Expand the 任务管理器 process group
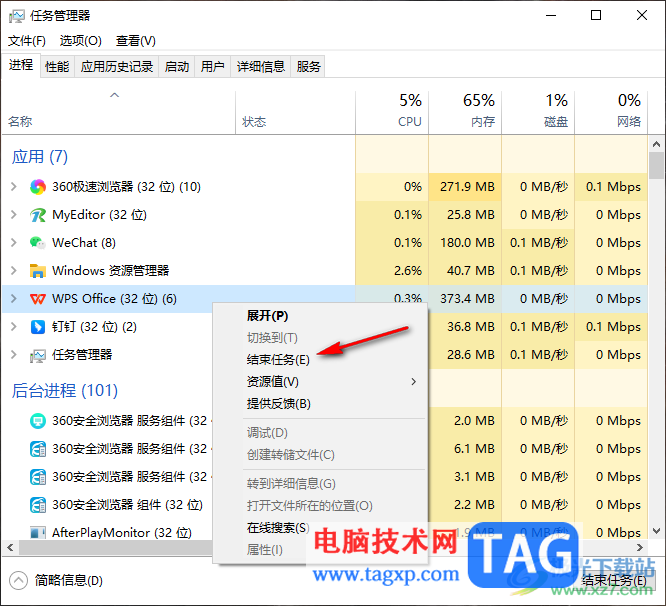The height and width of the screenshot is (606, 666). [x=14, y=355]
